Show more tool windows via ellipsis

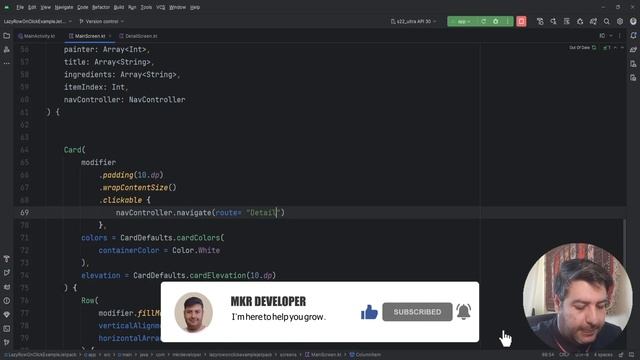click(x=7, y=63)
